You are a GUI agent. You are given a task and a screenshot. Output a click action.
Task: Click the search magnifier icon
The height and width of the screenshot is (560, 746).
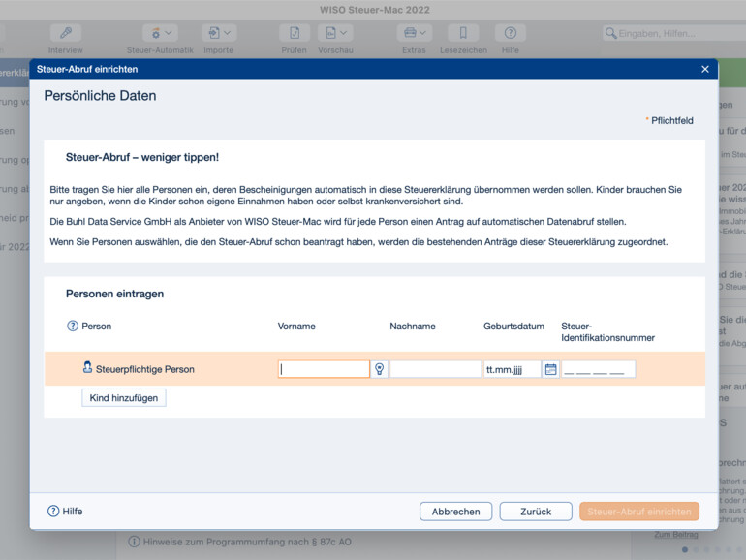pyautogui.click(x=610, y=33)
